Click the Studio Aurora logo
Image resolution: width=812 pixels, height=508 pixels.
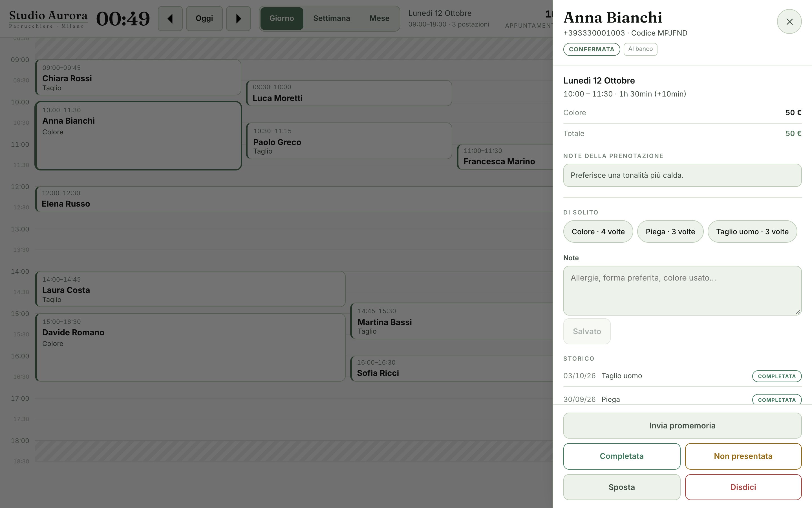48,19
